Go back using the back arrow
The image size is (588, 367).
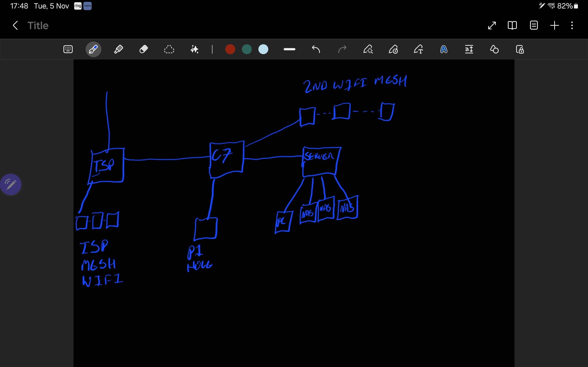point(15,25)
